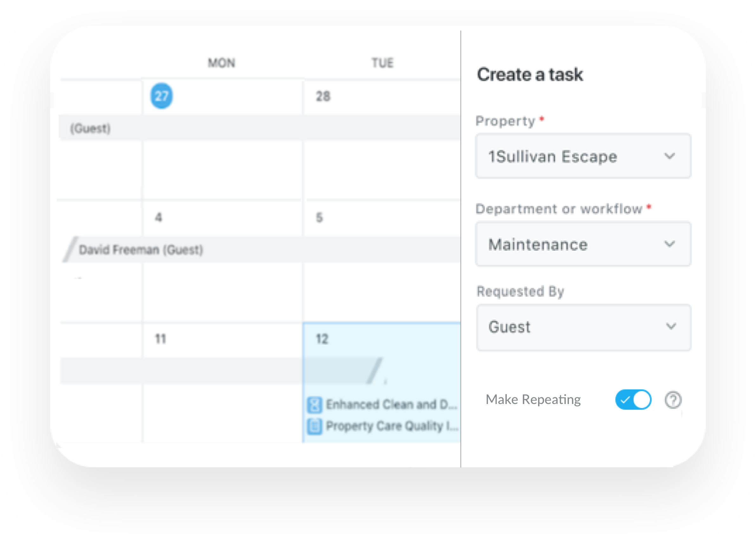
Task: Open the Property dropdown showing 1Sullivan Escape
Action: (x=583, y=156)
